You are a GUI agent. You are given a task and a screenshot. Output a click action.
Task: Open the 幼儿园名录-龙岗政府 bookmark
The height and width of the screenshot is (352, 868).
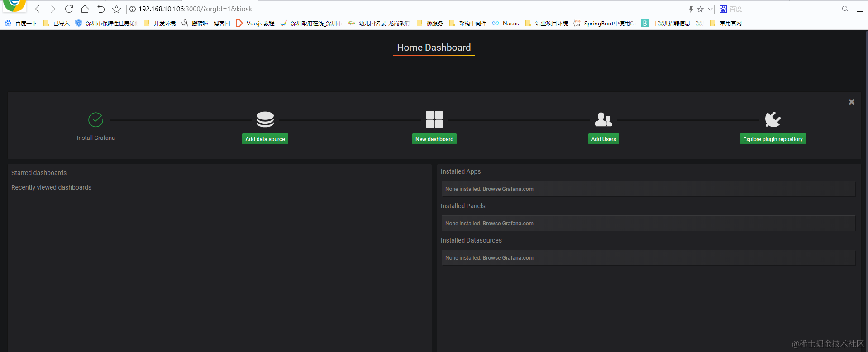[379, 23]
